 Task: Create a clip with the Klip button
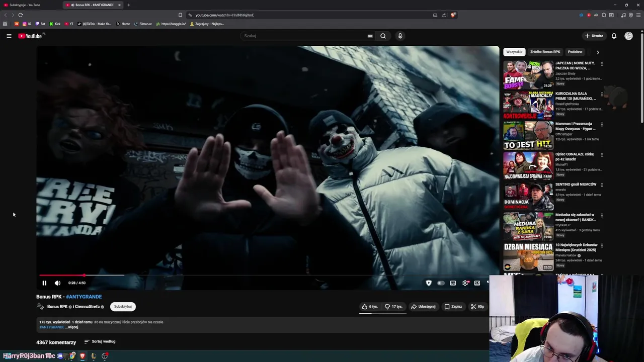(477, 306)
